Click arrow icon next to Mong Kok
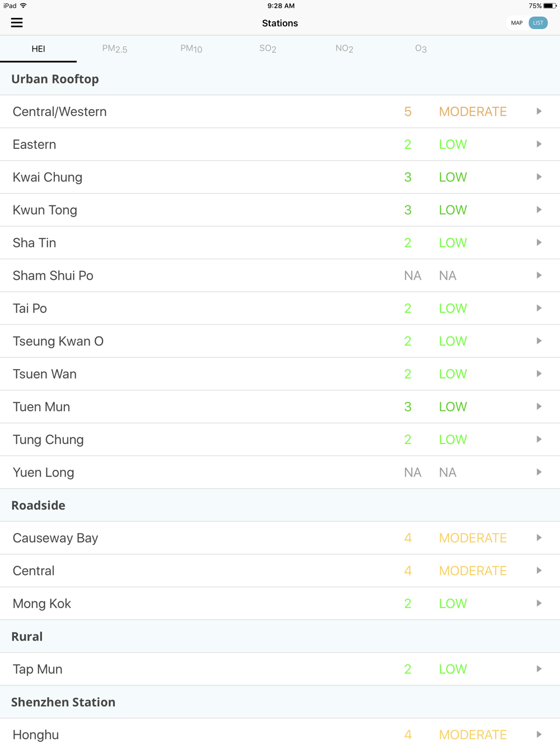Image resolution: width=560 pixels, height=747 pixels. click(539, 603)
